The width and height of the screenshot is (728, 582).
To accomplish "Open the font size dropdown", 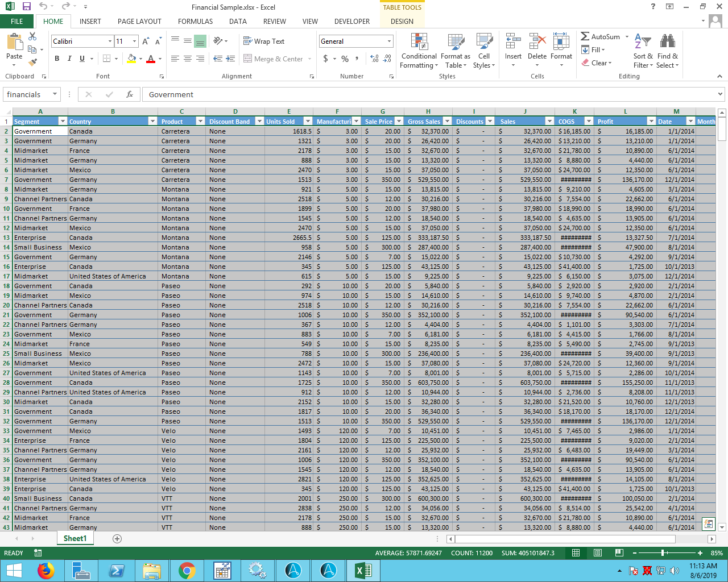I will click(x=134, y=41).
